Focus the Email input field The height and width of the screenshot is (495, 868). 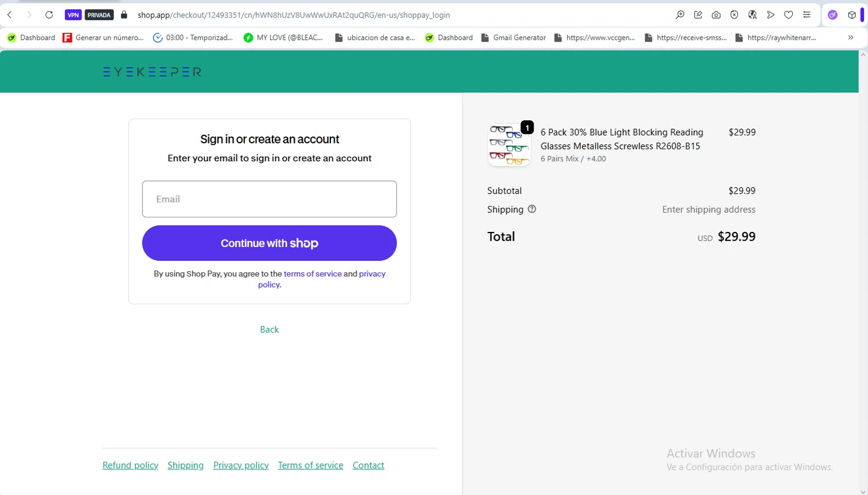click(x=270, y=199)
